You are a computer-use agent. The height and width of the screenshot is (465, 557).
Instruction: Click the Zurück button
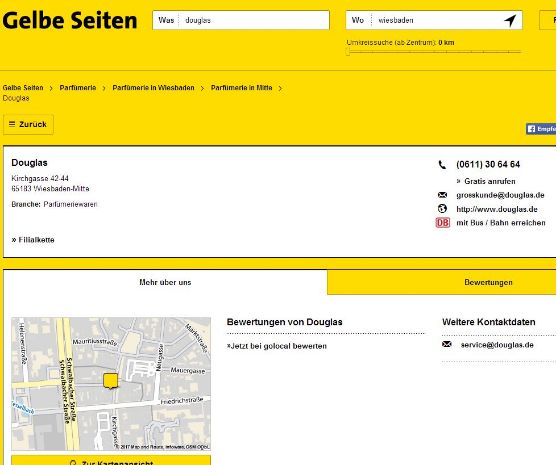pyautogui.click(x=28, y=124)
